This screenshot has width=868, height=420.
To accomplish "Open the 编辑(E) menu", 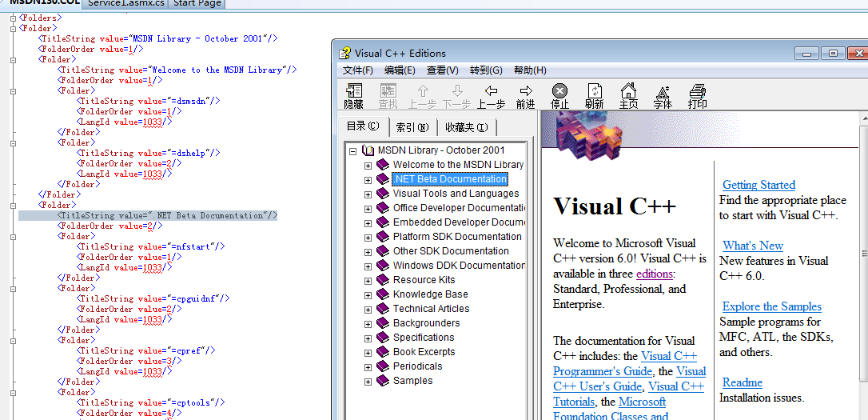I will click(x=400, y=70).
